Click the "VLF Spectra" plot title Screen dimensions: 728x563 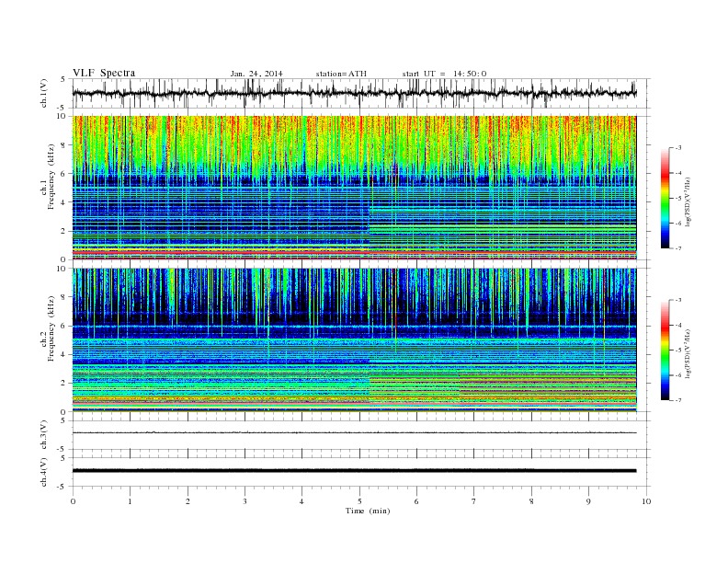(104, 73)
